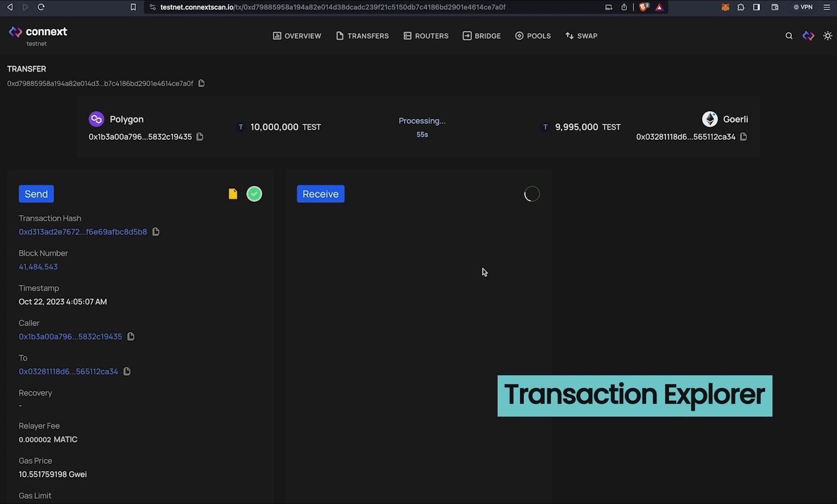837x504 pixels.
Task: Open the yellow document icon in Send panel
Action: [233, 194]
